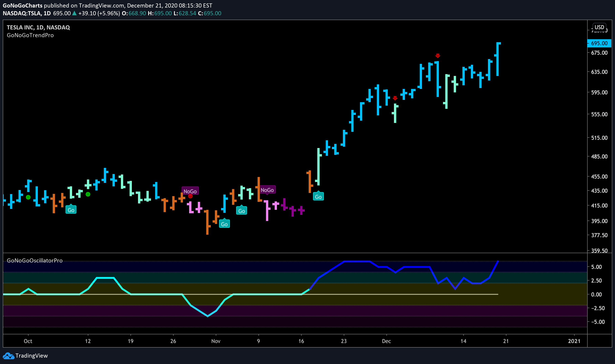This screenshot has height=364, width=615.
Task: Click the USD currency button
Action: (599, 27)
